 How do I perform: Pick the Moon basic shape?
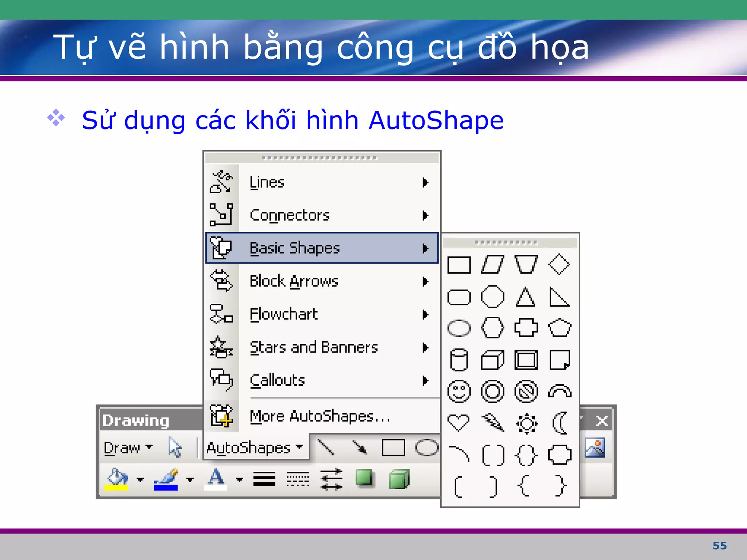[x=560, y=423]
